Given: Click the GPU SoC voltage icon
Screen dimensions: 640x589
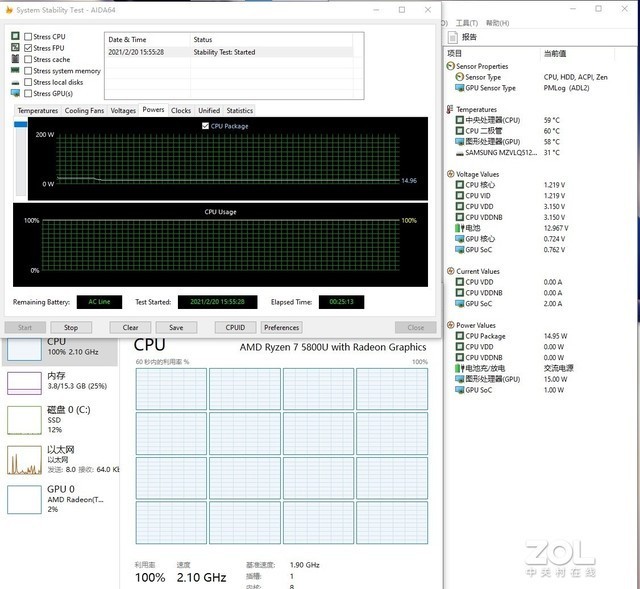Looking at the screenshot, I should pyautogui.click(x=460, y=249).
